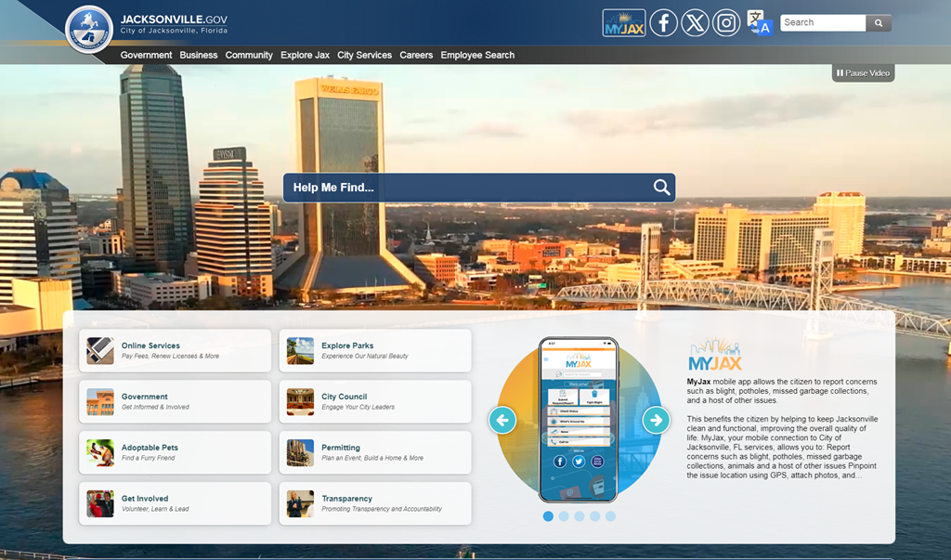Click inside the header Search field
The height and width of the screenshot is (560, 951).
[x=823, y=22]
